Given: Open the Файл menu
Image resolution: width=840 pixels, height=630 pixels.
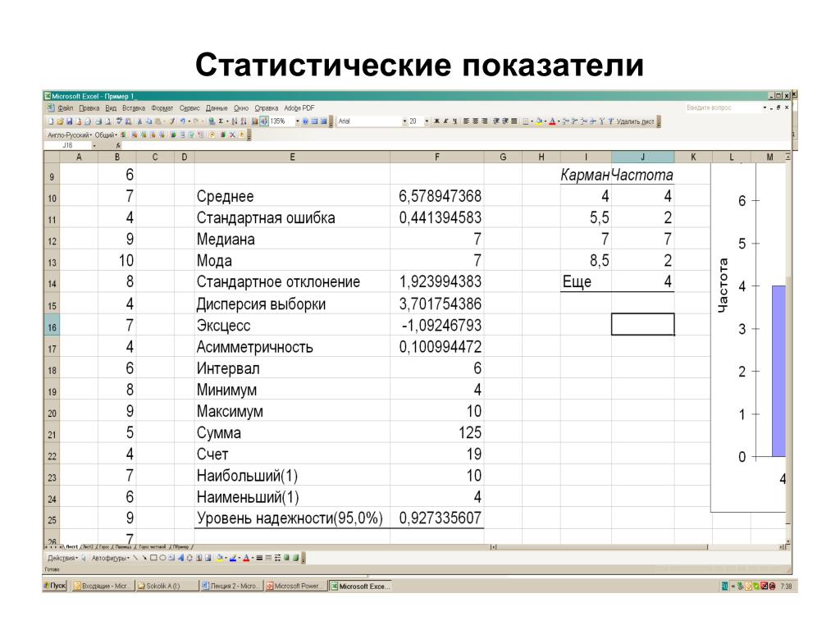Looking at the screenshot, I should pyautogui.click(x=66, y=108).
